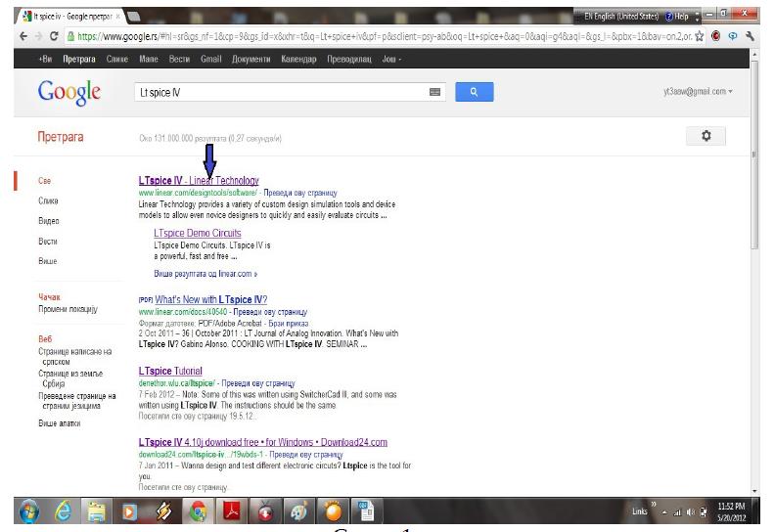Open the media player taskbar icon
The image size is (775, 532).
click(x=129, y=511)
